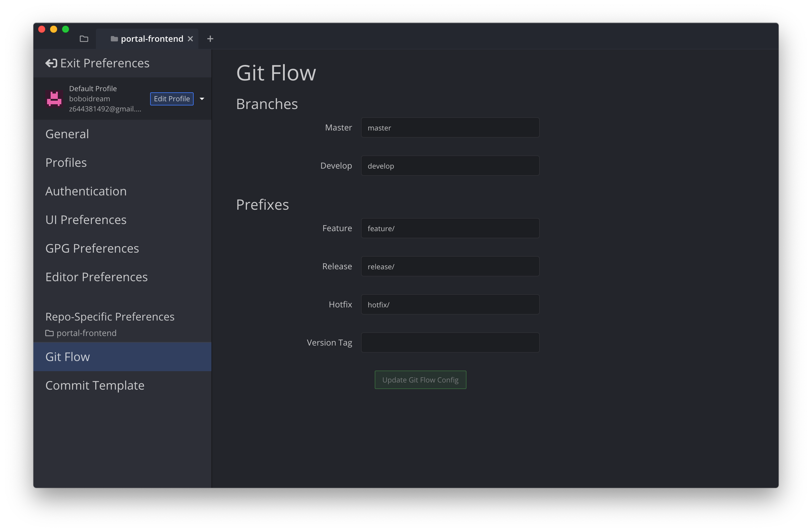Click the folder icon beside the tabs
The height and width of the screenshot is (532, 812).
point(84,38)
